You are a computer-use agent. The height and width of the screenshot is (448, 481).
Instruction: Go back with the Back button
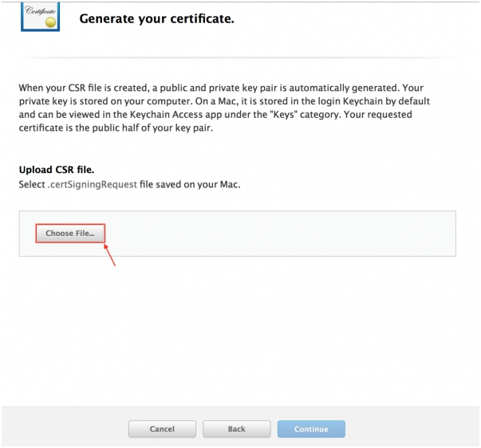[x=236, y=429]
